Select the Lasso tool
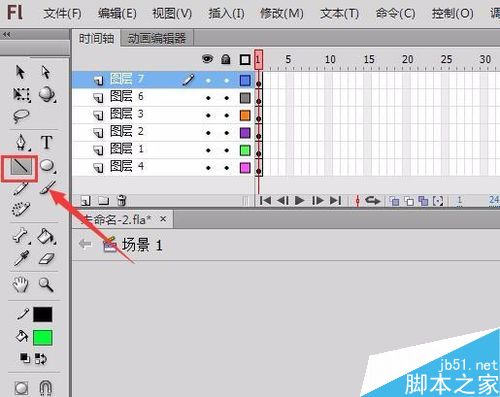 point(21,116)
